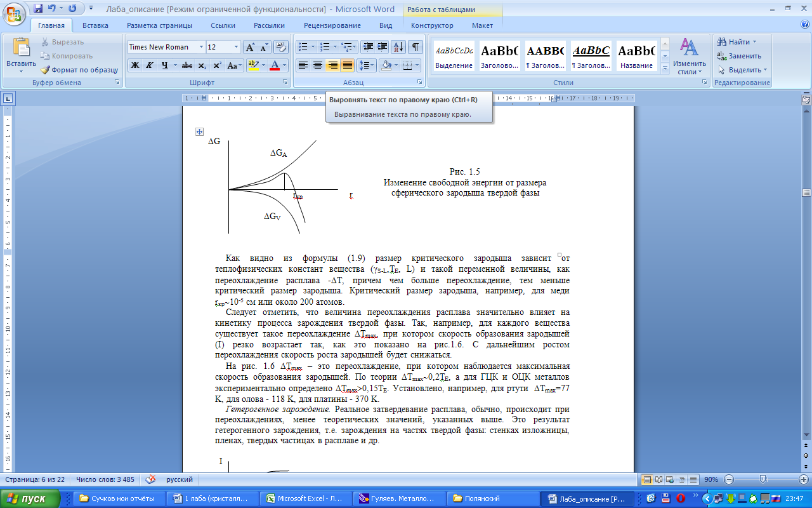
Task: Open the Вставка ribbon tab
Action: pos(95,25)
